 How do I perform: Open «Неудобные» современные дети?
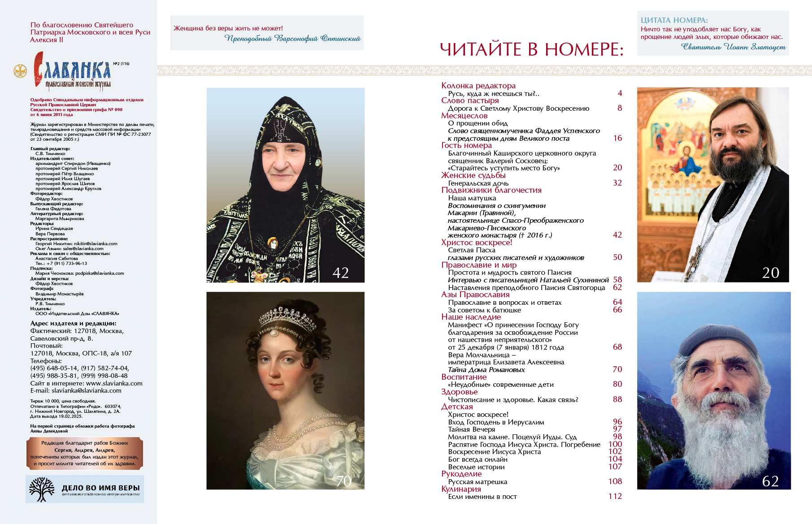501,385
